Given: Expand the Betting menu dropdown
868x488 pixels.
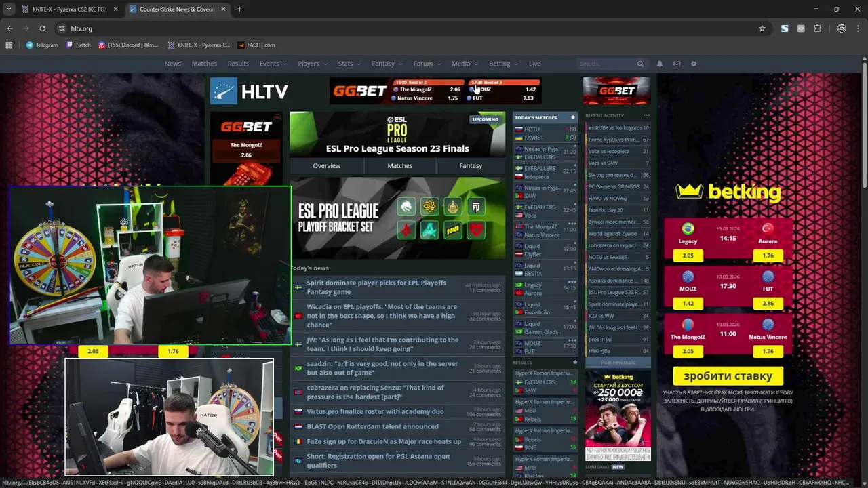Looking at the screenshot, I should 503,64.
